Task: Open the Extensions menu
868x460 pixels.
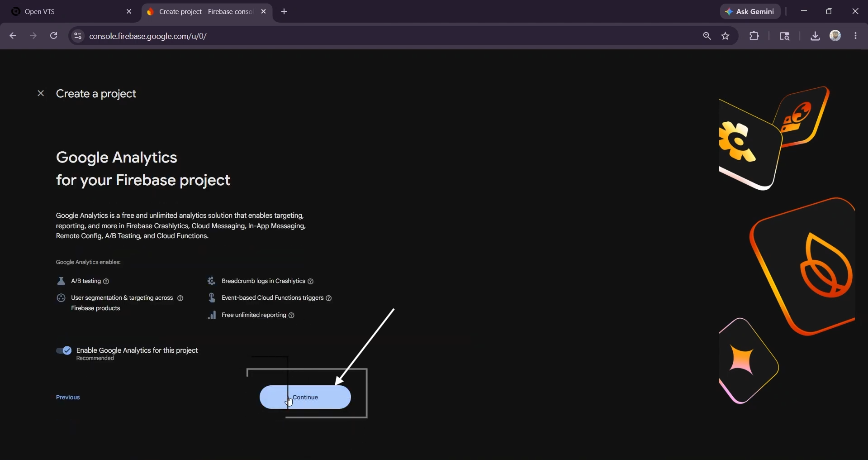Action: point(754,36)
